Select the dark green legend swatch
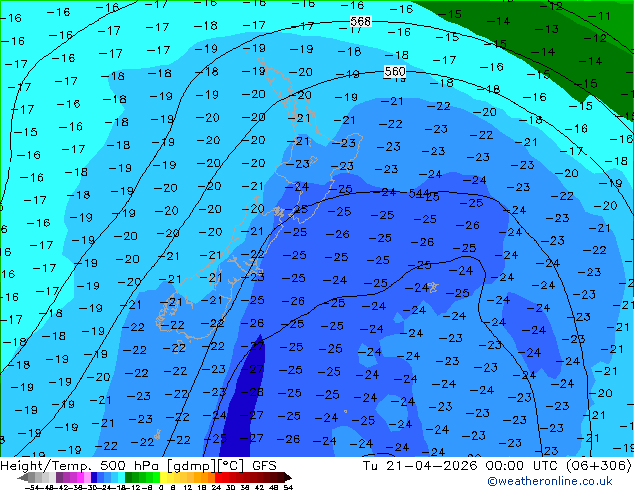 tap(129, 478)
